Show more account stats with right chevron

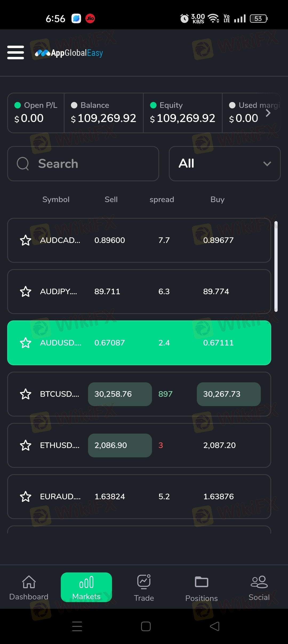click(x=268, y=113)
